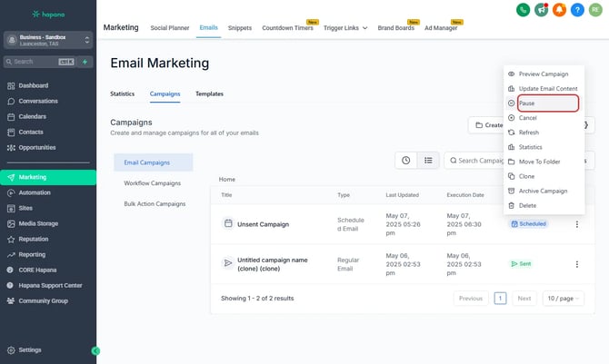Collapse the sidebar with green arrow
This screenshot has height=364, width=609.
tap(95, 350)
